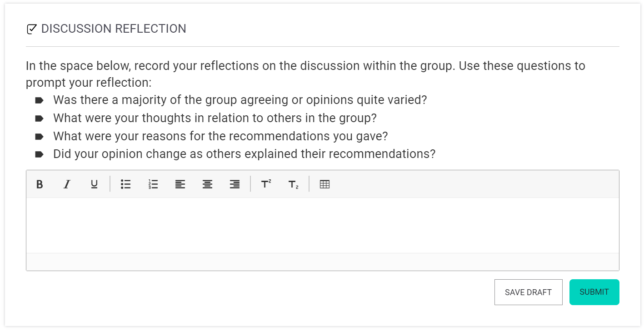Align text to the right
644x331 pixels.
tap(235, 184)
